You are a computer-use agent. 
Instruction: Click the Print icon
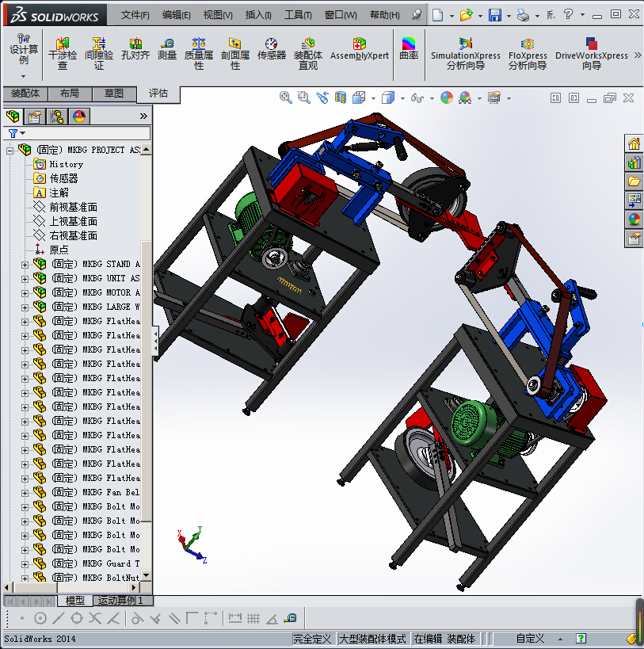pos(524,15)
